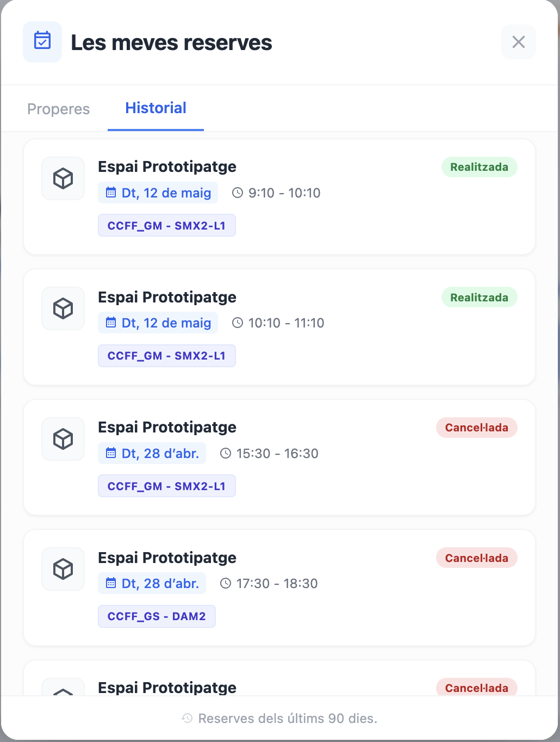Select the Historial tab
560x742 pixels.
click(155, 108)
